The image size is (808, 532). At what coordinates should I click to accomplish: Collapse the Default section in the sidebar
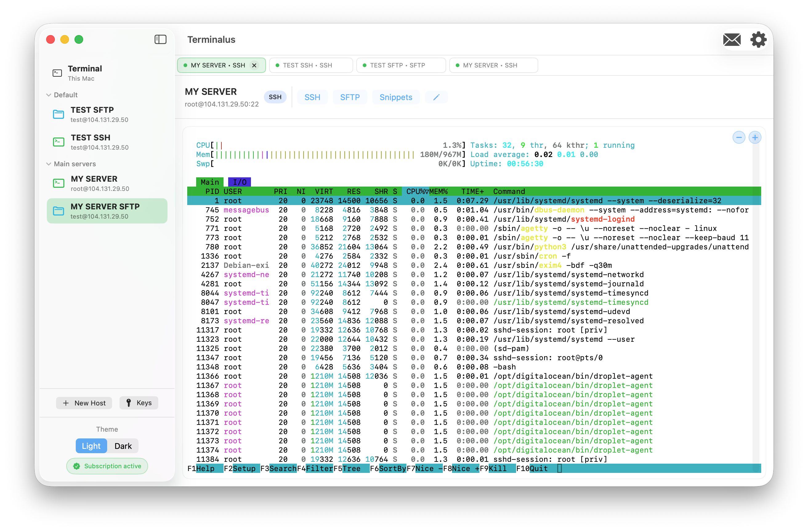point(49,95)
